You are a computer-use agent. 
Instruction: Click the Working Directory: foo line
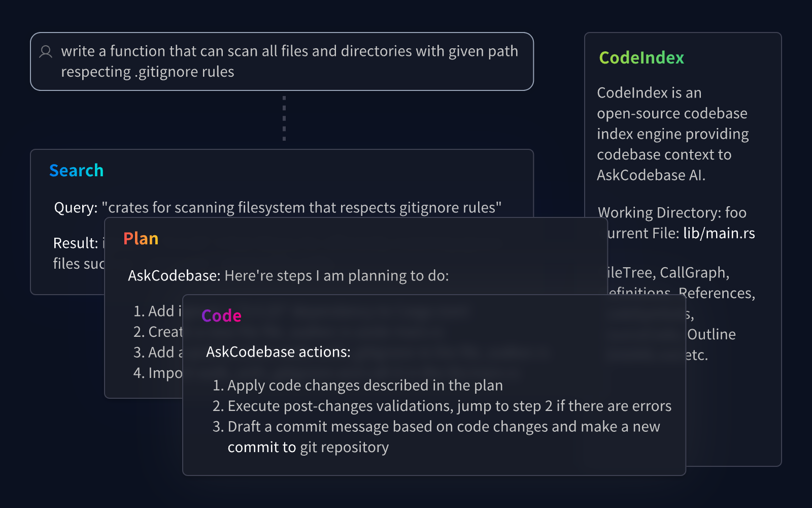click(672, 212)
